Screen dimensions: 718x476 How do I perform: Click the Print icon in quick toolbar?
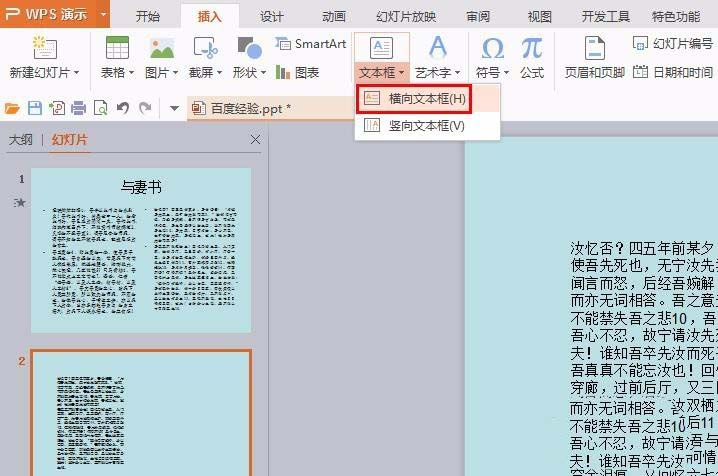point(79,108)
